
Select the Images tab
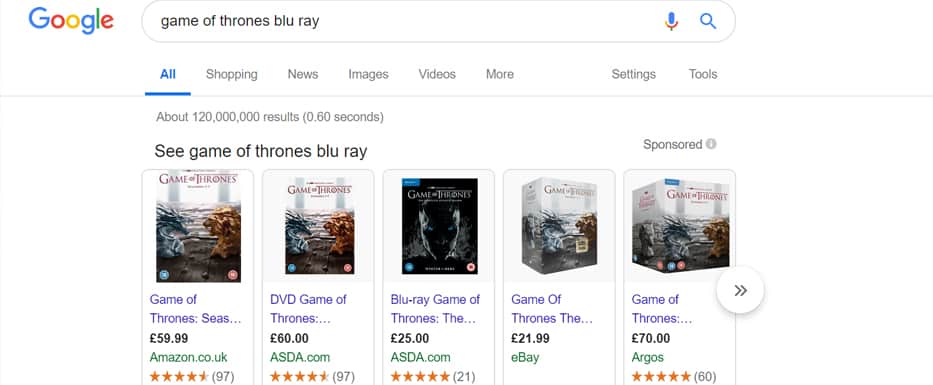pyautogui.click(x=368, y=74)
